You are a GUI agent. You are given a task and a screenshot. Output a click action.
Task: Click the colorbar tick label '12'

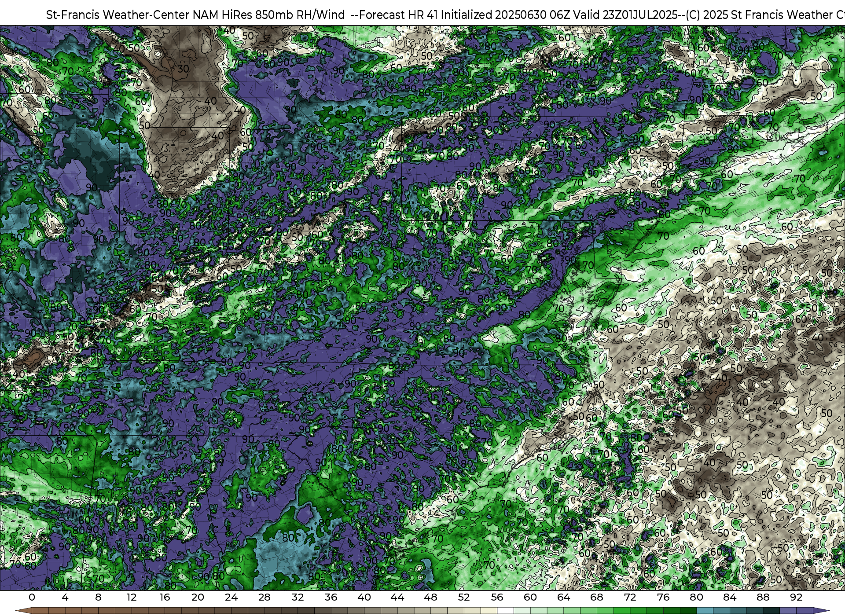[x=131, y=597]
